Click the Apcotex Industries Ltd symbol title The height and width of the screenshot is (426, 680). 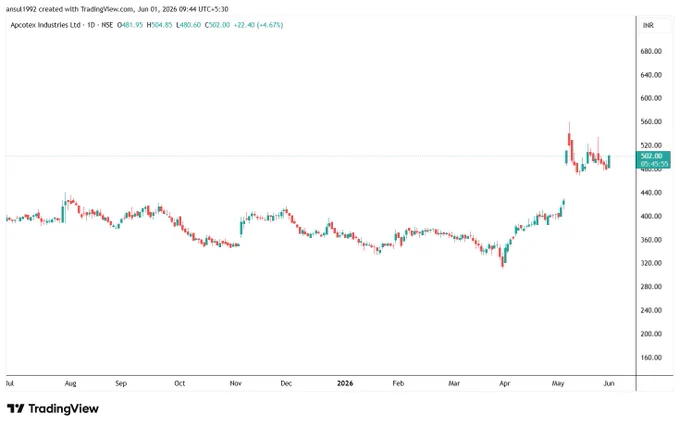click(46, 25)
